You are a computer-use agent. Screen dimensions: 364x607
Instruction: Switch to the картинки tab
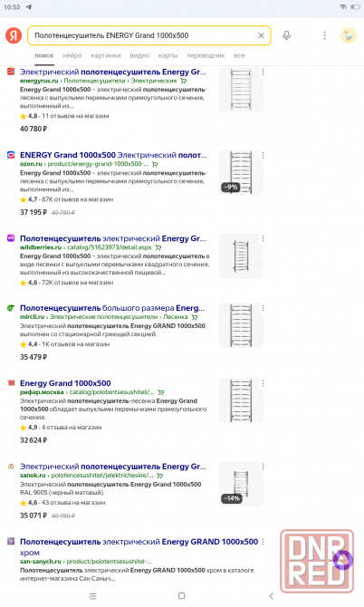click(106, 56)
